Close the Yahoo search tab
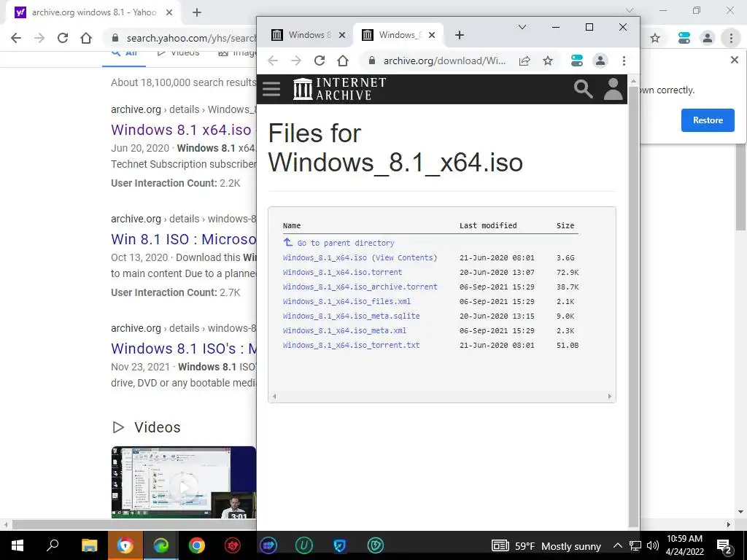This screenshot has width=747, height=560. pos(169,12)
